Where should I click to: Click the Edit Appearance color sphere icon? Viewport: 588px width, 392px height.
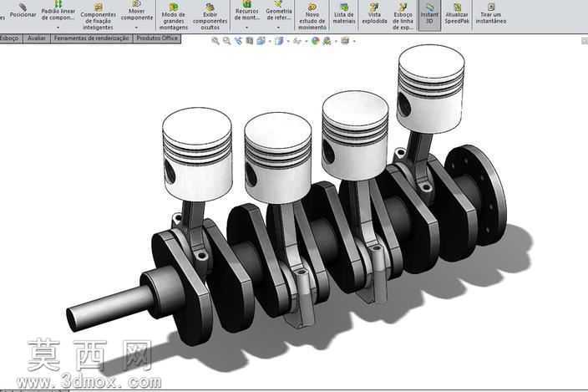(x=316, y=41)
